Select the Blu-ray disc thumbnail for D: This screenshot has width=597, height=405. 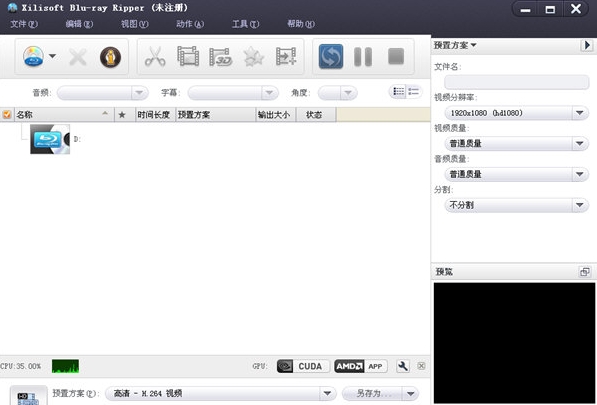pos(50,139)
